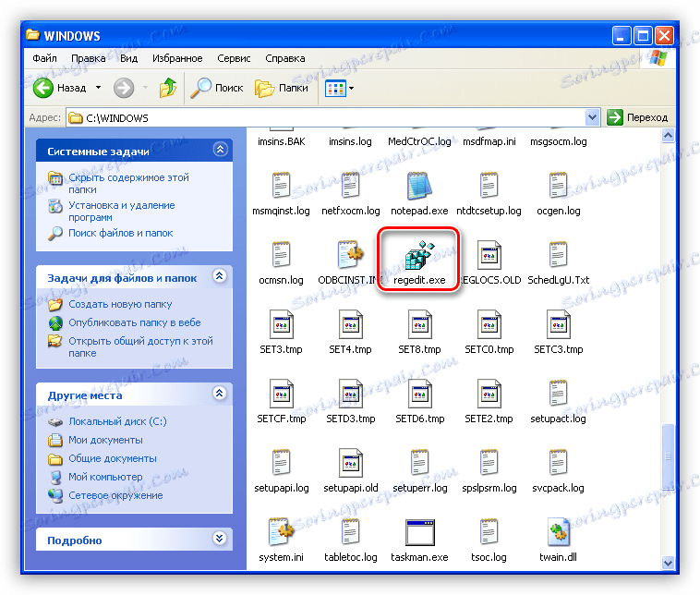Open the Сервис menu
Viewport: 700px width, 595px height.
tap(234, 58)
